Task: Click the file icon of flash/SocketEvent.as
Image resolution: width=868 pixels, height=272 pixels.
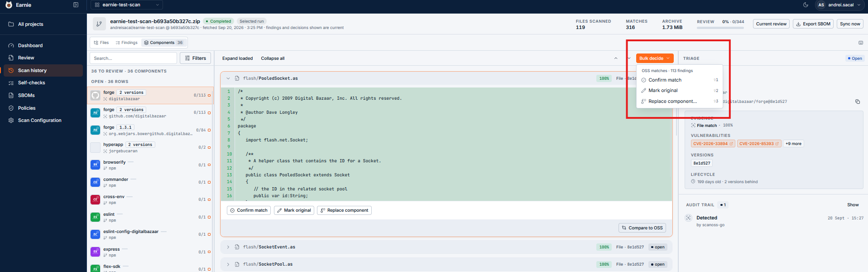Action: pos(237,247)
